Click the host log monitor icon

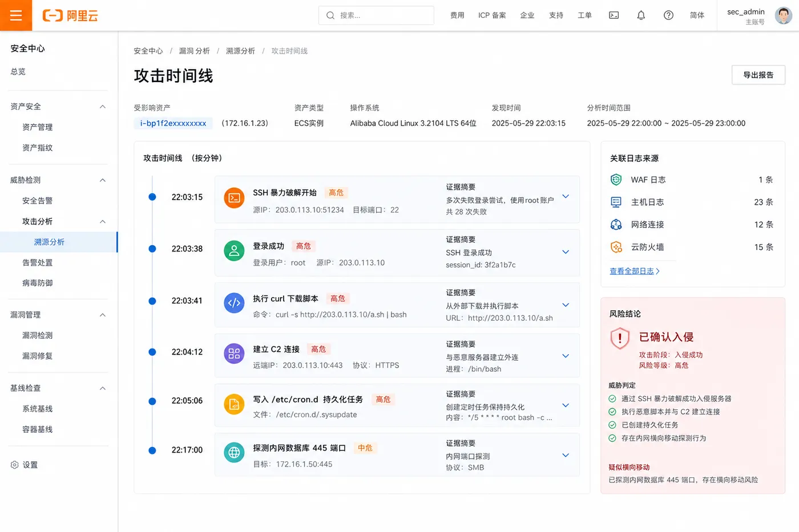[616, 202]
